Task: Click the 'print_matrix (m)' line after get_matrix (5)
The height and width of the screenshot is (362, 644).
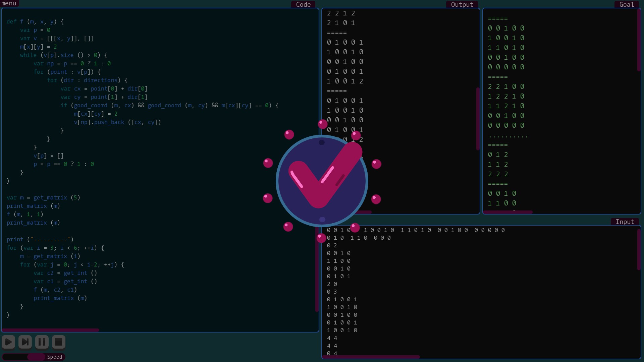Action: coord(33,206)
